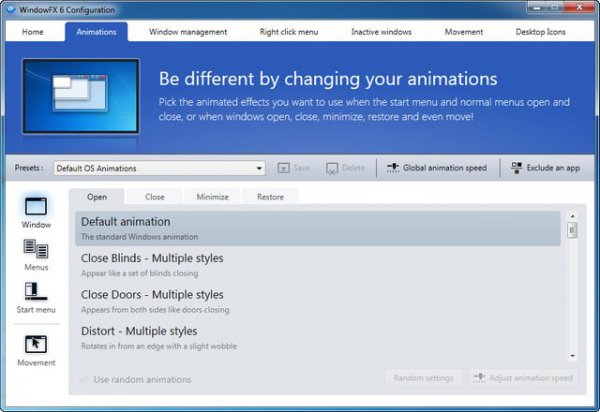The width and height of the screenshot is (600, 412).
Task: Open the Right click menu tab
Action: pyautogui.click(x=289, y=32)
